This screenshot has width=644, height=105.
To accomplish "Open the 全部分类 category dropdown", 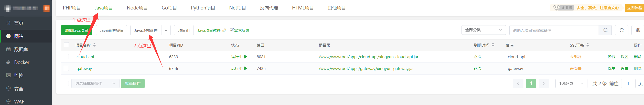I will pyautogui.click(x=483, y=30).
